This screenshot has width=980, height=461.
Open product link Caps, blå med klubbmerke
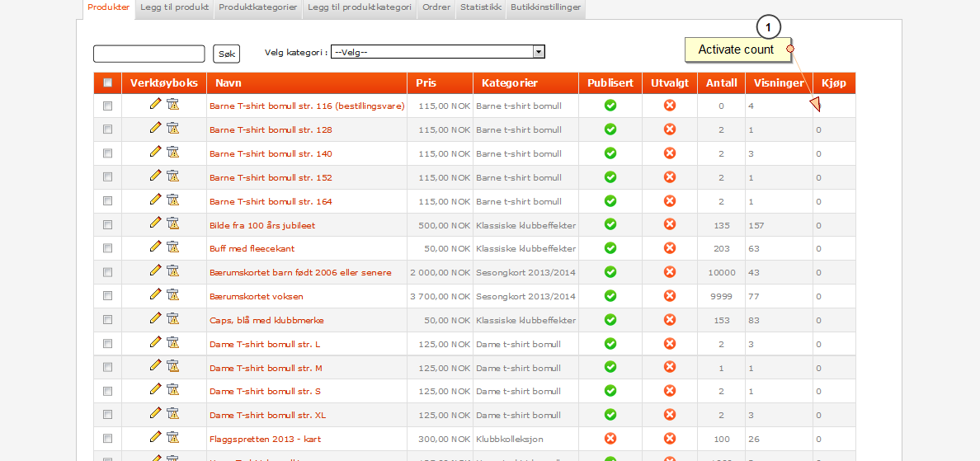(266, 320)
